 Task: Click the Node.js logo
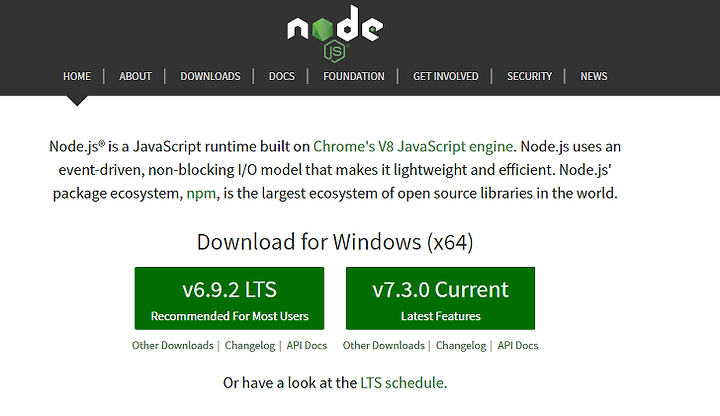[x=335, y=33]
